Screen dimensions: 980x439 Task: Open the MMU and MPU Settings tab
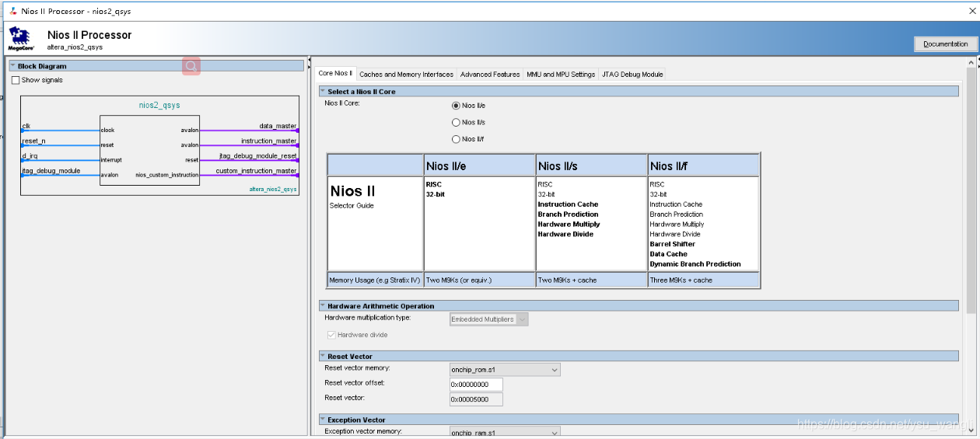[561, 75]
